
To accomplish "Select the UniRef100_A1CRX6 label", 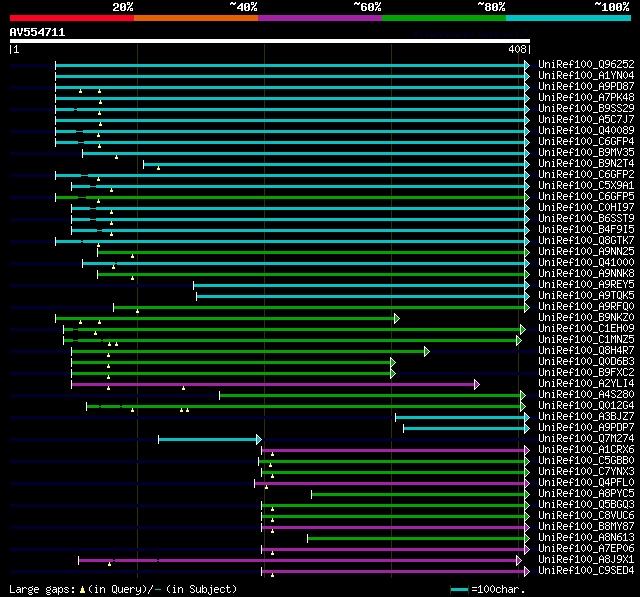I will [586, 450].
